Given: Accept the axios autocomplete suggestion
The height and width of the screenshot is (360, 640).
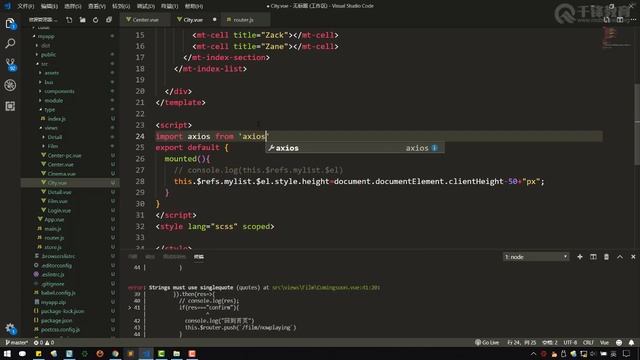Looking at the screenshot, I should (354, 148).
